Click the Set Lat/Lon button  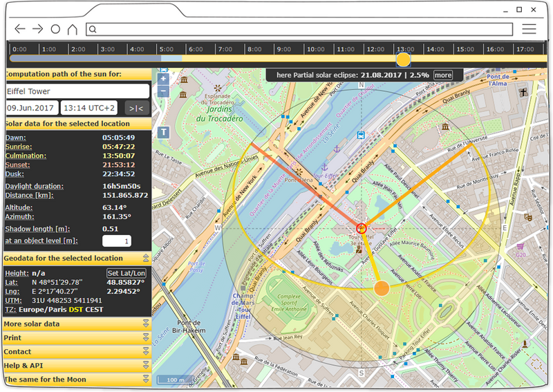(126, 273)
